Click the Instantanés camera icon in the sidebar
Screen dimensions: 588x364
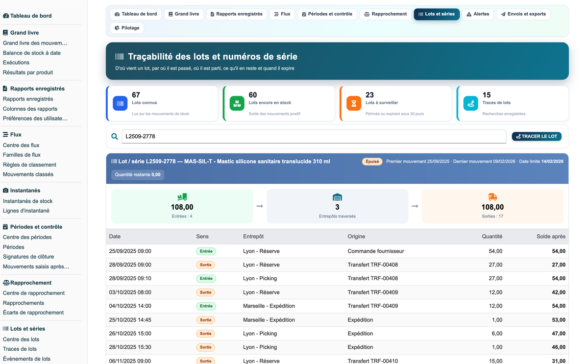pyautogui.click(x=5, y=190)
